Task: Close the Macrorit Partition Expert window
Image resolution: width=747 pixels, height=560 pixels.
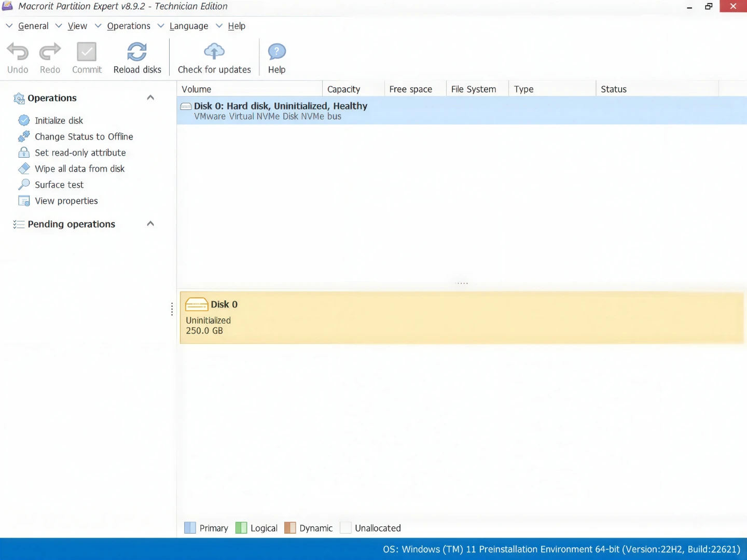Action: 733,6
